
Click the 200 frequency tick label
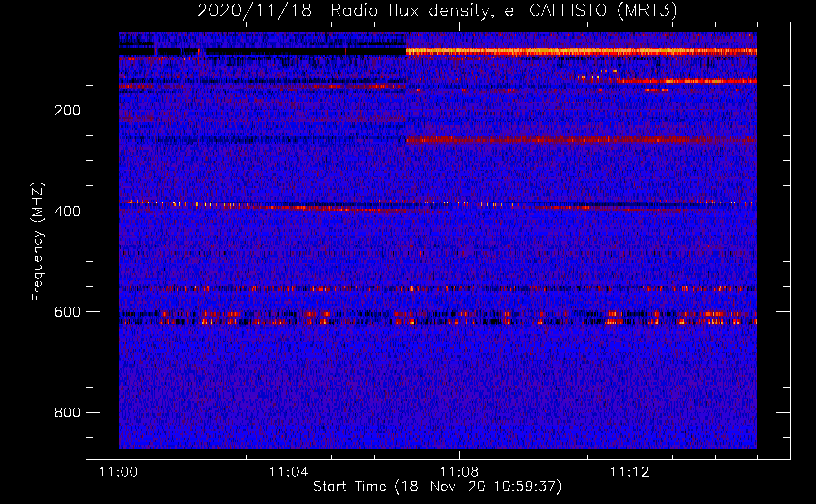[68, 110]
